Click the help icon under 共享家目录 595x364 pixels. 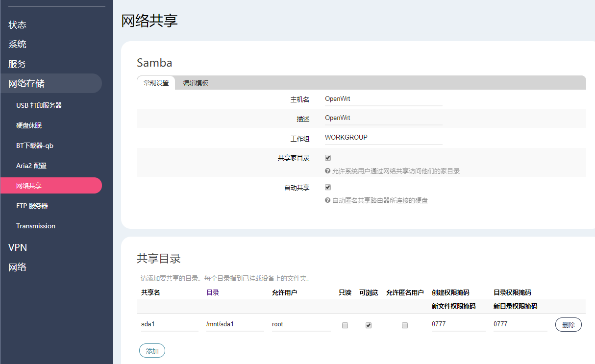327,171
